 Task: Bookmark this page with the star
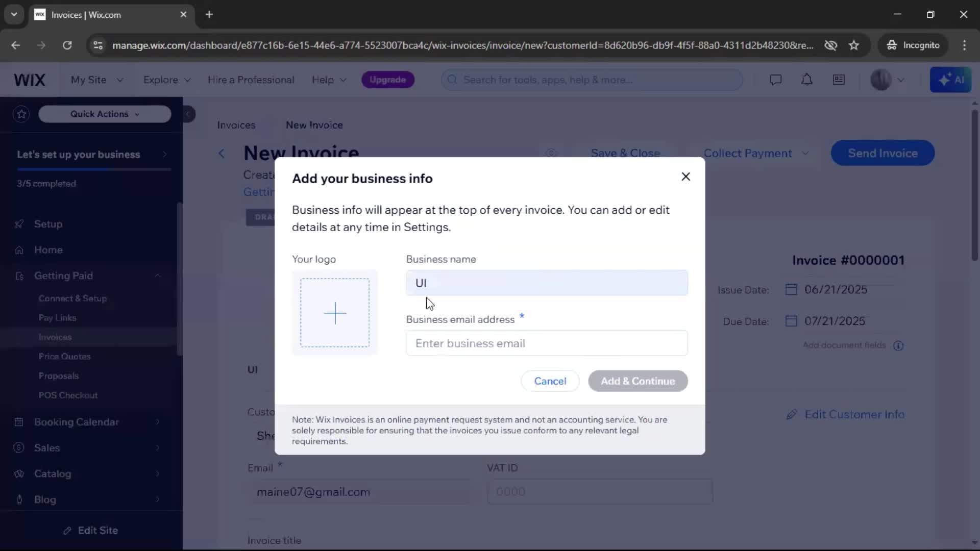(854, 45)
